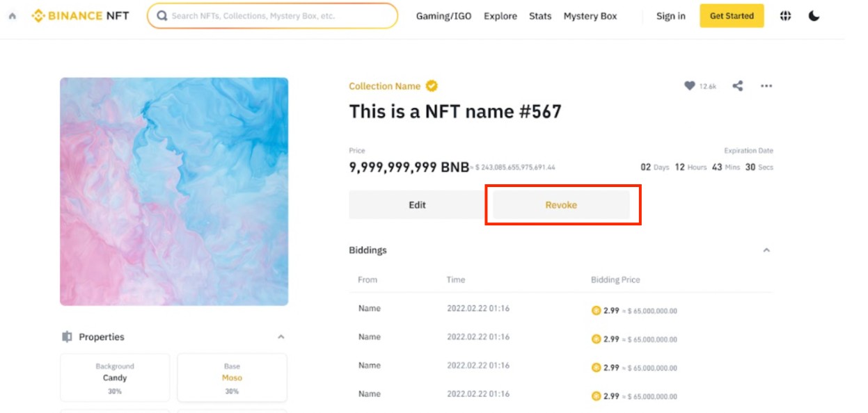Open the Gaming/IGO menu

click(x=443, y=16)
